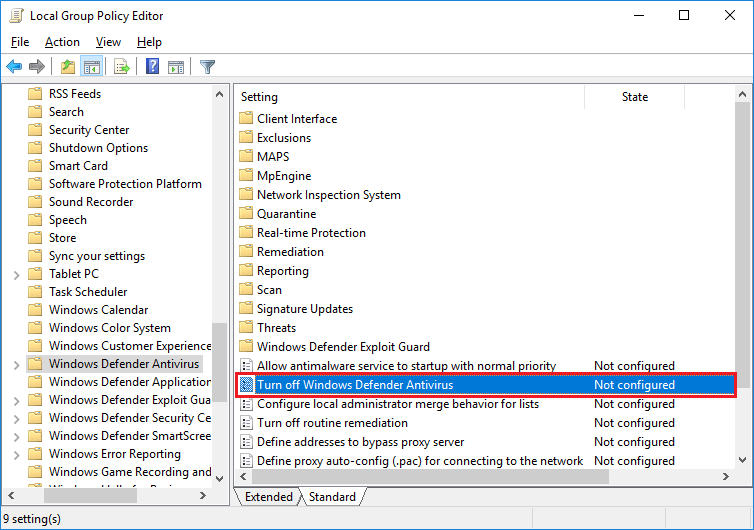Screen dimensions: 754x530
Task: Click folder icon beside Speech
Action: [35, 220]
